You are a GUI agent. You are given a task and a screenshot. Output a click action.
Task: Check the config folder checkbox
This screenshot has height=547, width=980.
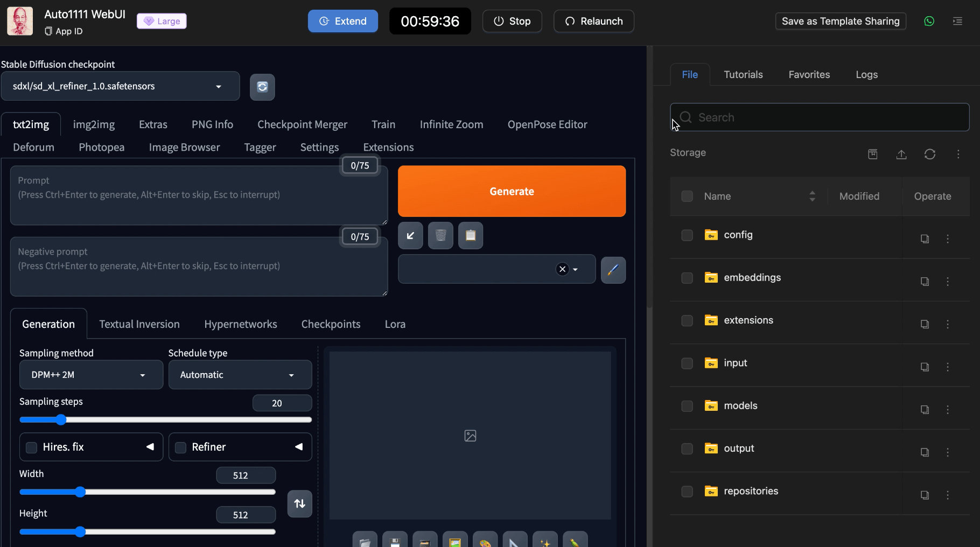(x=687, y=235)
